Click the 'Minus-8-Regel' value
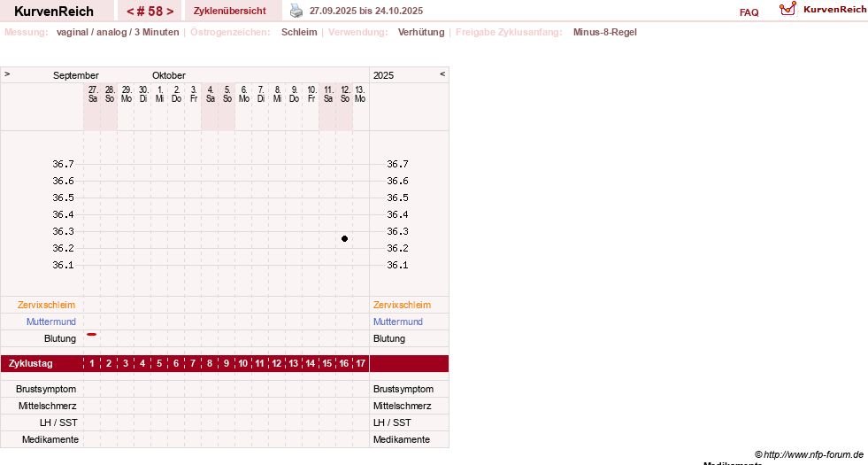The height and width of the screenshot is (465, 868). (605, 32)
